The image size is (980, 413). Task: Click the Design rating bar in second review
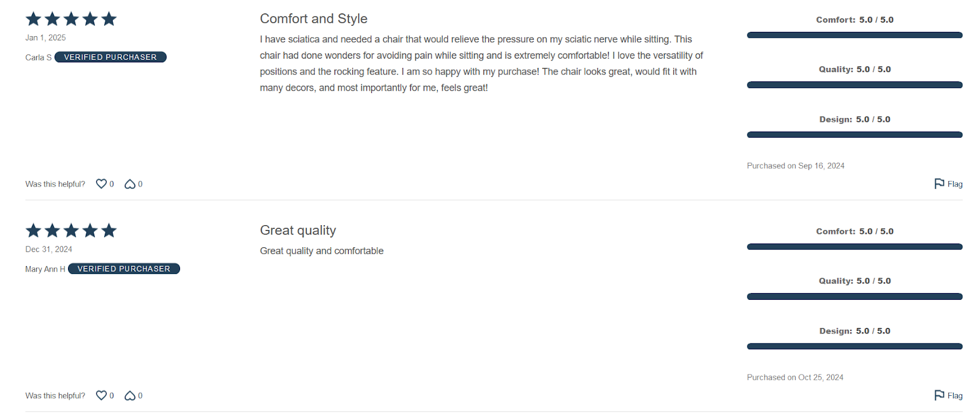pos(854,346)
